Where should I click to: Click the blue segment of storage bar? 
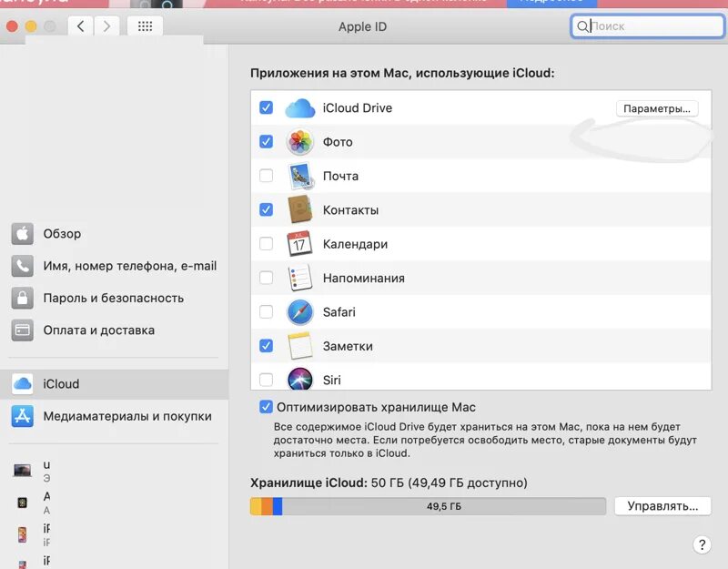[x=278, y=506]
